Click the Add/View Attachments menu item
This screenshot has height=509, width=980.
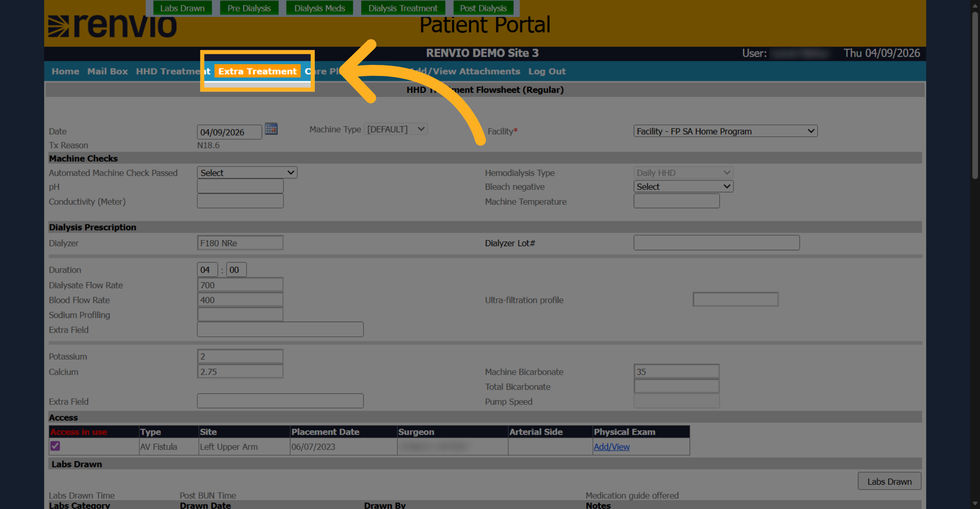click(465, 71)
